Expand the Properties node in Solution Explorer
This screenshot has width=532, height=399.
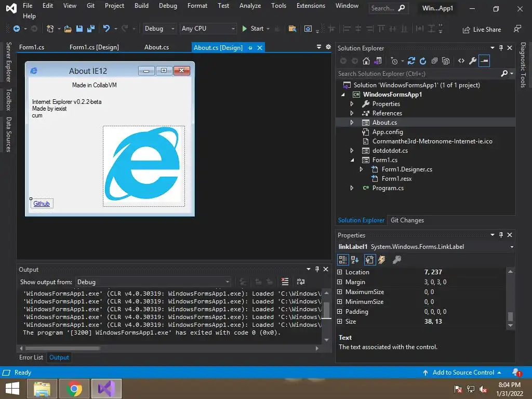coord(352,104)
